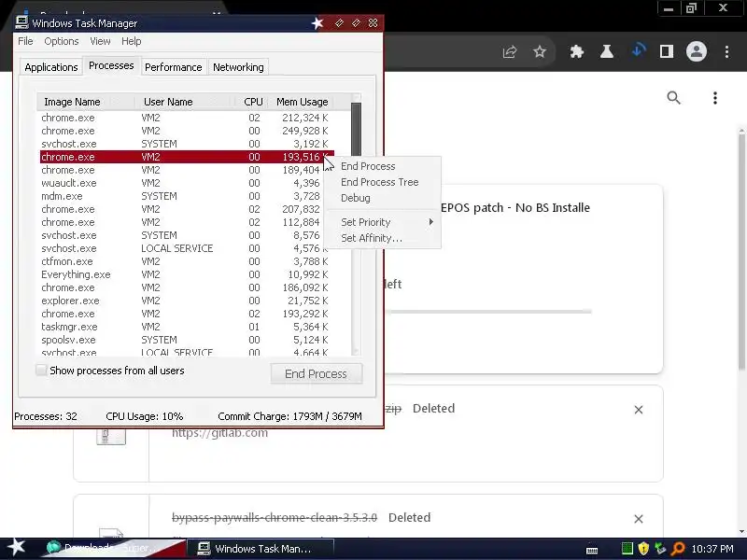Open the Task Manager Help menu

131,41
